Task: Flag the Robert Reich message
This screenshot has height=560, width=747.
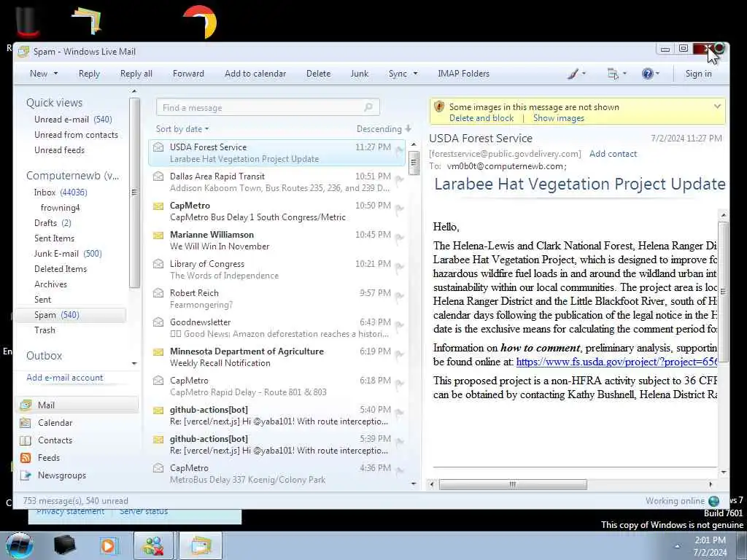Action: [x=399, y=296]
